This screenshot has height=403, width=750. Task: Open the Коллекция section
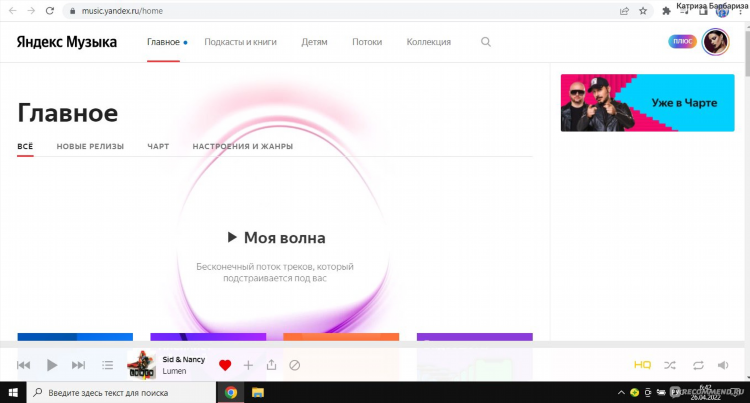pyautogui.click(x=429, y=42)
